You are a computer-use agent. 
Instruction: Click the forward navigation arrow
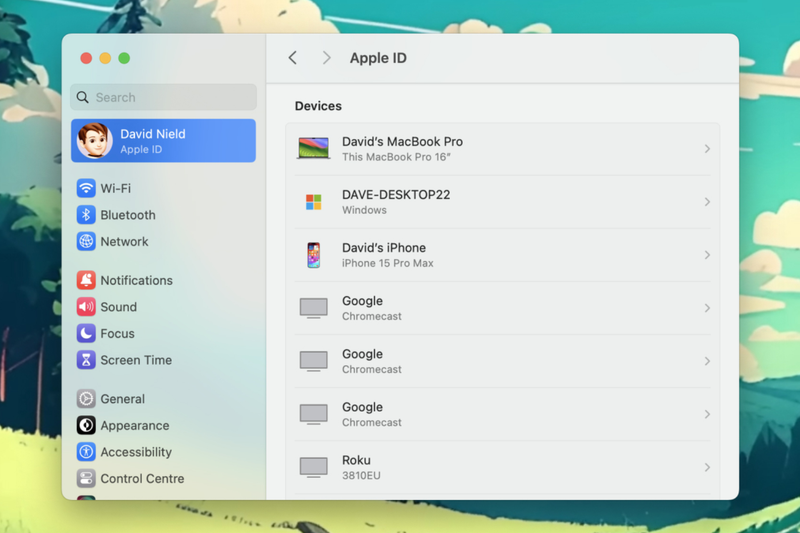click(326, 58)
